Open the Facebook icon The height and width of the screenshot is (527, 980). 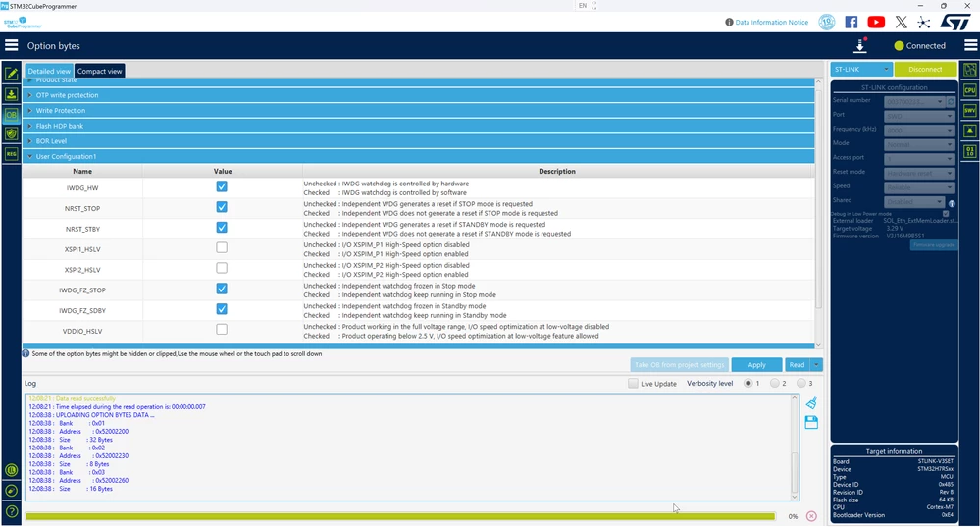851,22
